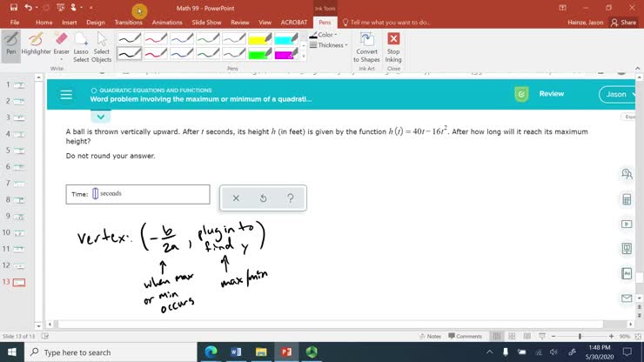Screen dimensions: 644x362
Task: Select the magenta highlighter pen swatch
Action: (285, 53)
